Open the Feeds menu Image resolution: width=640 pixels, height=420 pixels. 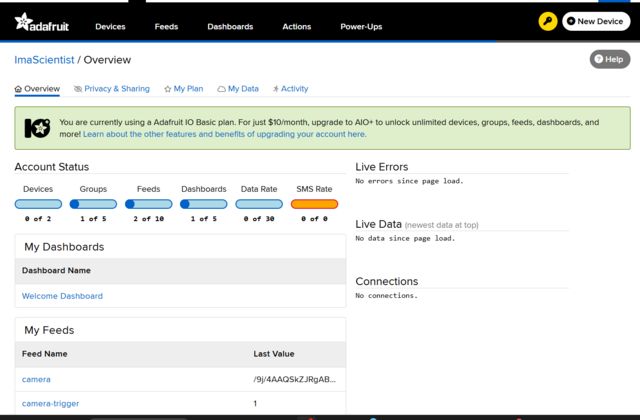tap(166, 27)
